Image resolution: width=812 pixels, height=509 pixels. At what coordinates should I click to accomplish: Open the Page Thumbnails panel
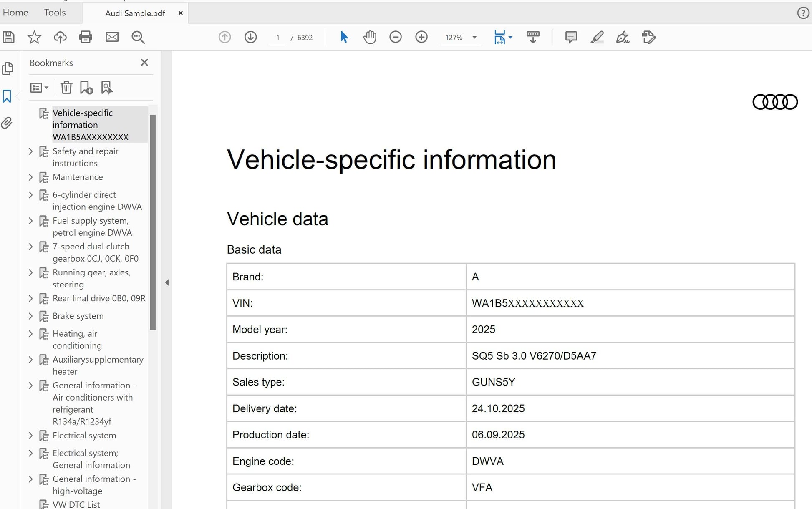coord(8,68)
